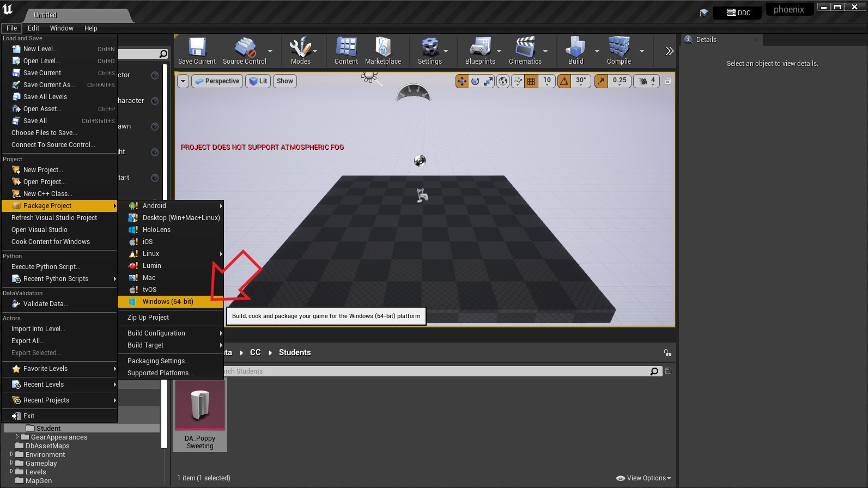Select HoloLens packaging platform
The image size is (868, 488).
point(171,230)
